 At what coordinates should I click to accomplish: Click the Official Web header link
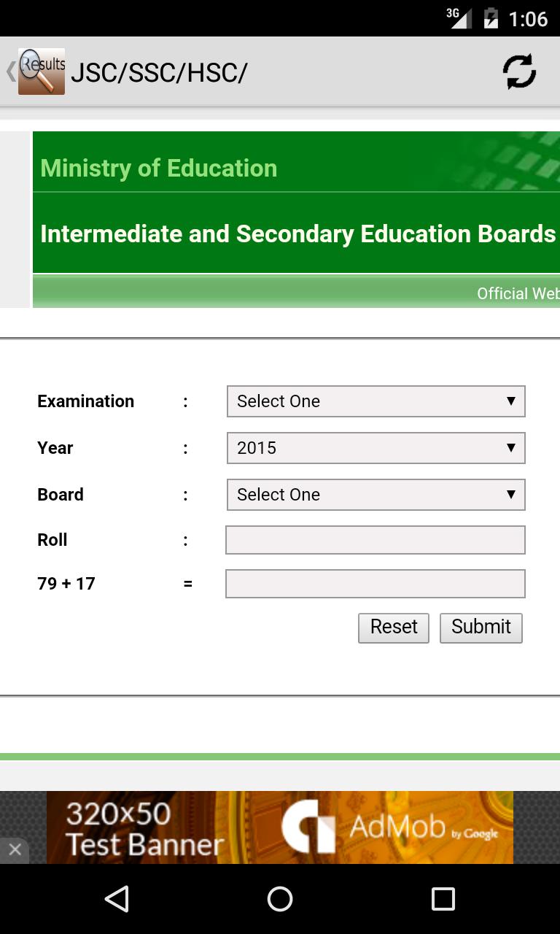(x=518, y=293)
